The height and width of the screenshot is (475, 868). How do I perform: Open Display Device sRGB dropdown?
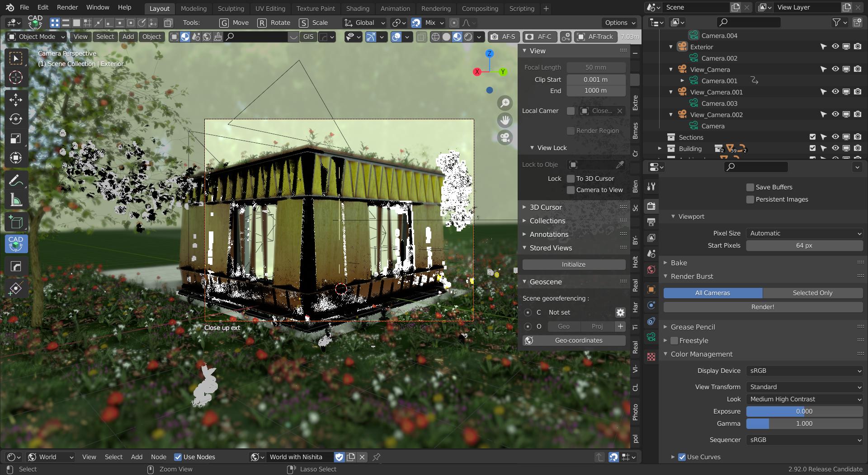805,371
